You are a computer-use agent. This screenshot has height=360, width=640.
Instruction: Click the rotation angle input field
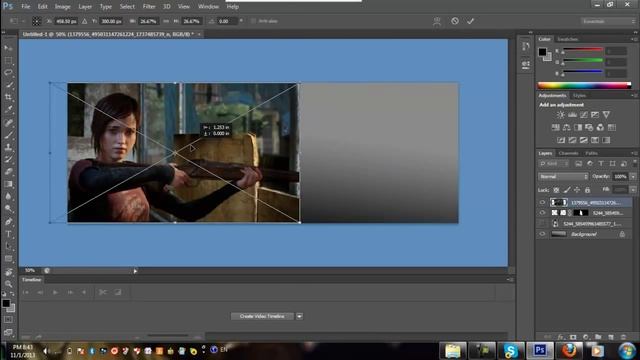pyautogui.click(x=227, y=21)
